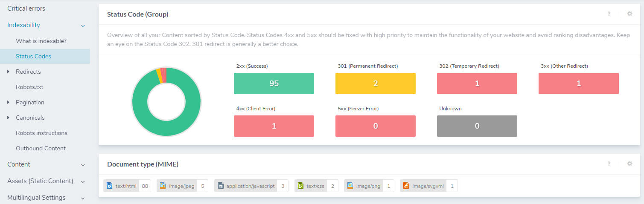Expand the Pagination submenu arrow
The image size is (644, 204).
click(x=8, y=102)
